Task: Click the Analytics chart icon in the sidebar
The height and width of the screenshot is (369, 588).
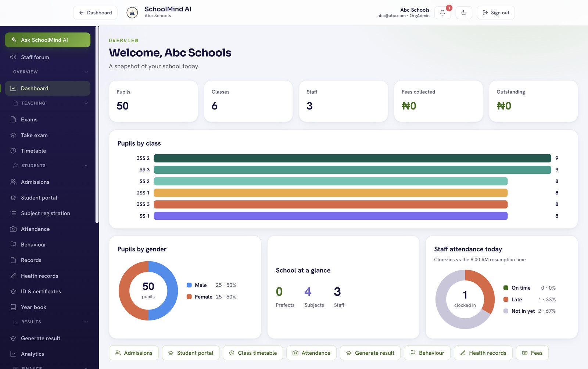Action: (13, 354)
